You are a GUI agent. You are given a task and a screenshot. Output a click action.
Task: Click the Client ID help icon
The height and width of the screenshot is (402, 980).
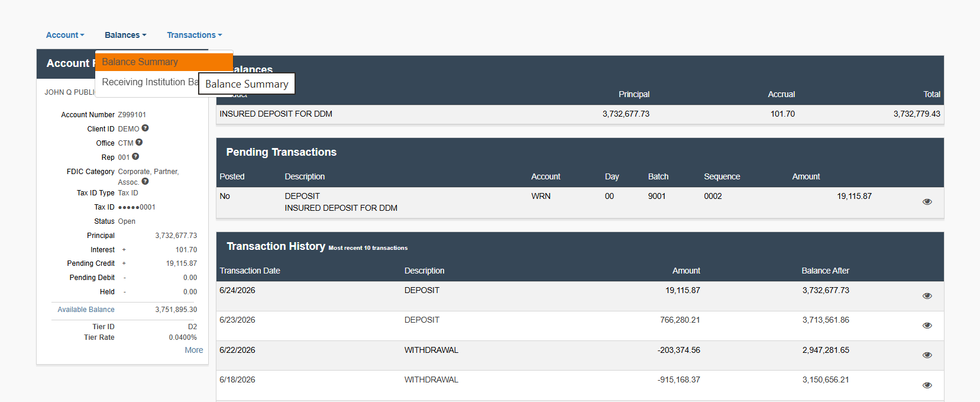(x=145, y=128)
